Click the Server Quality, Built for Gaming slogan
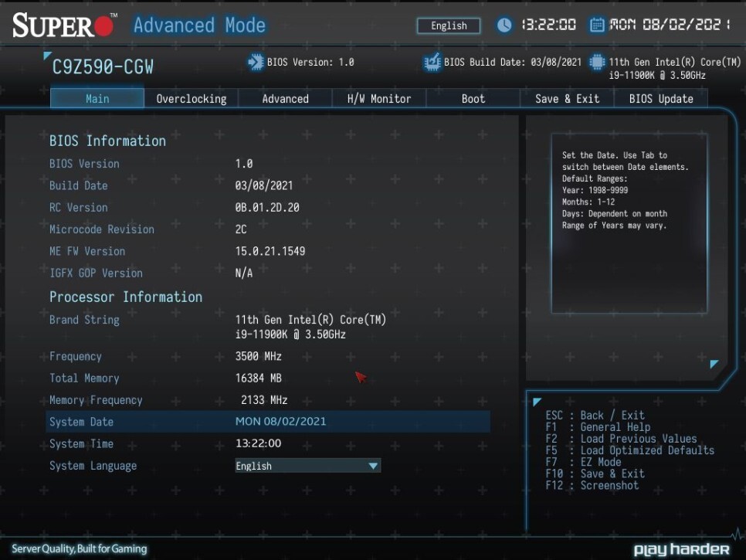 point(79,548)
